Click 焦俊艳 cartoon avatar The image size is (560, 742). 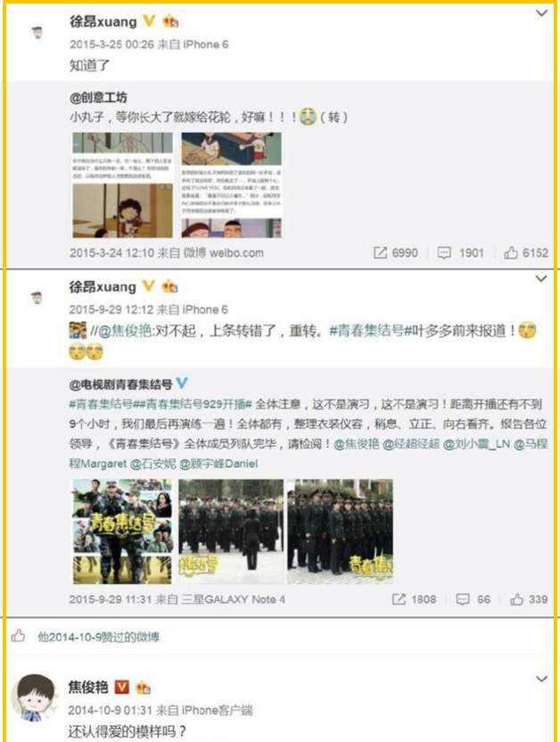pos(36,698)
